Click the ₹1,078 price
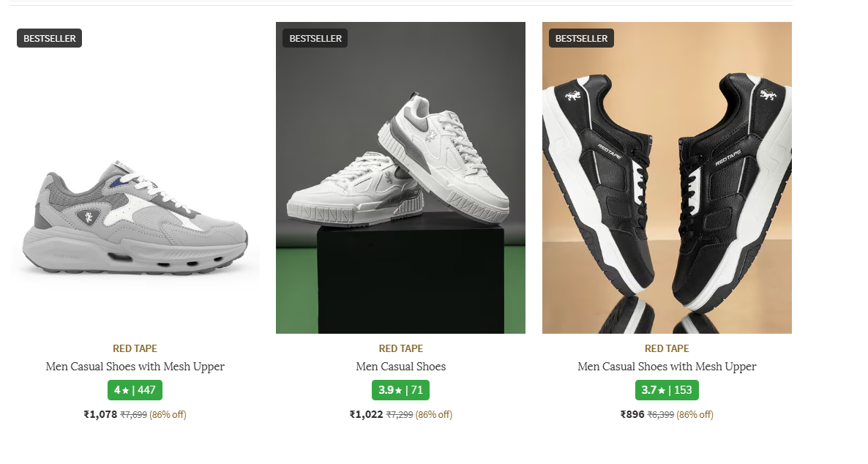868x464 pixels. pyautogui.click(x=100, y=414)
